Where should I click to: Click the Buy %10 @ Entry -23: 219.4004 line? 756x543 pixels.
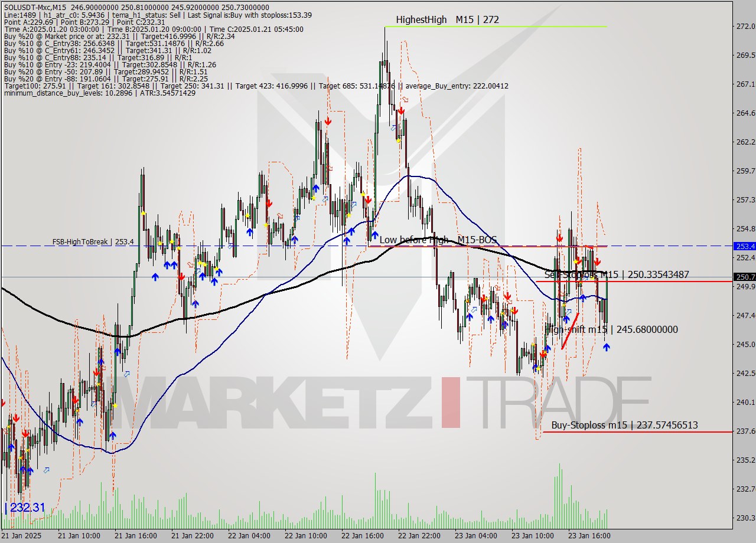point(109,64)
